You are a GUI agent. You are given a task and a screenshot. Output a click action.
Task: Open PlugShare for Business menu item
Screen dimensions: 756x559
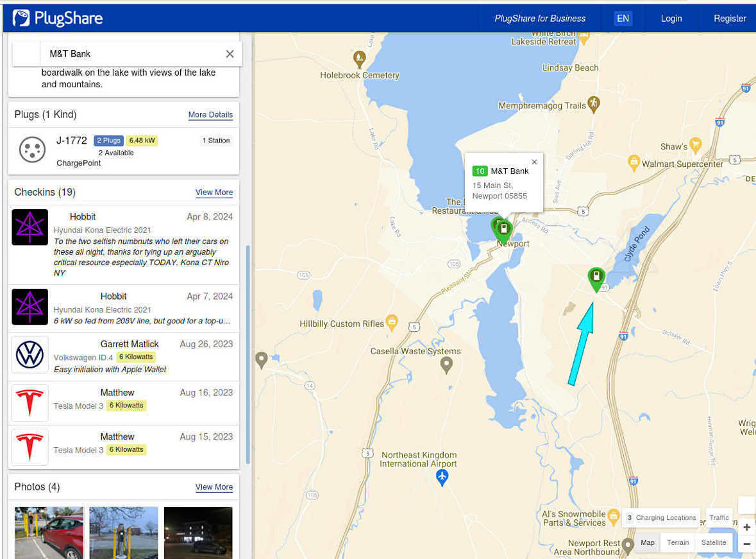coord(540,19)
